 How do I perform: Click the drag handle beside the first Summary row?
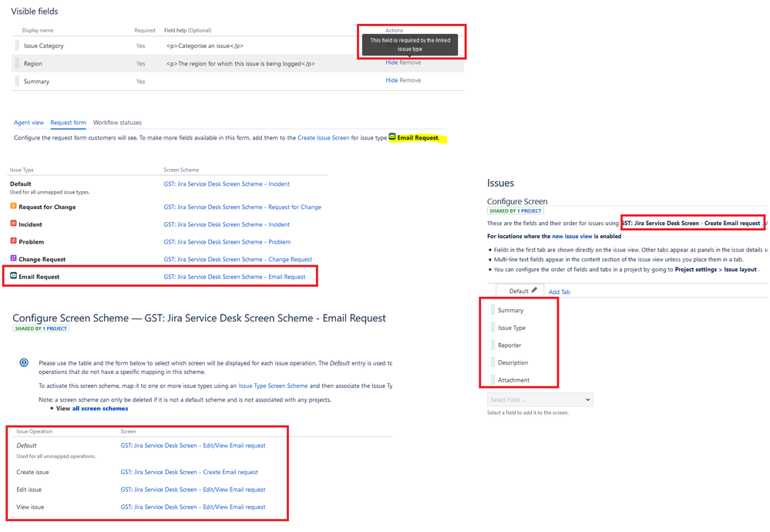click(x=17, y=81)
